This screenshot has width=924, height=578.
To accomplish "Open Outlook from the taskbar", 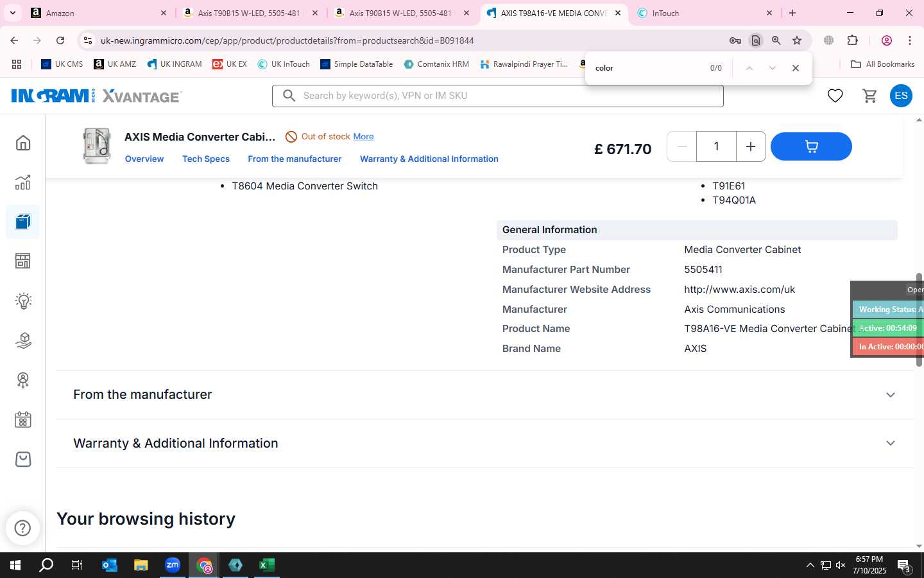I will click(110, 565).
